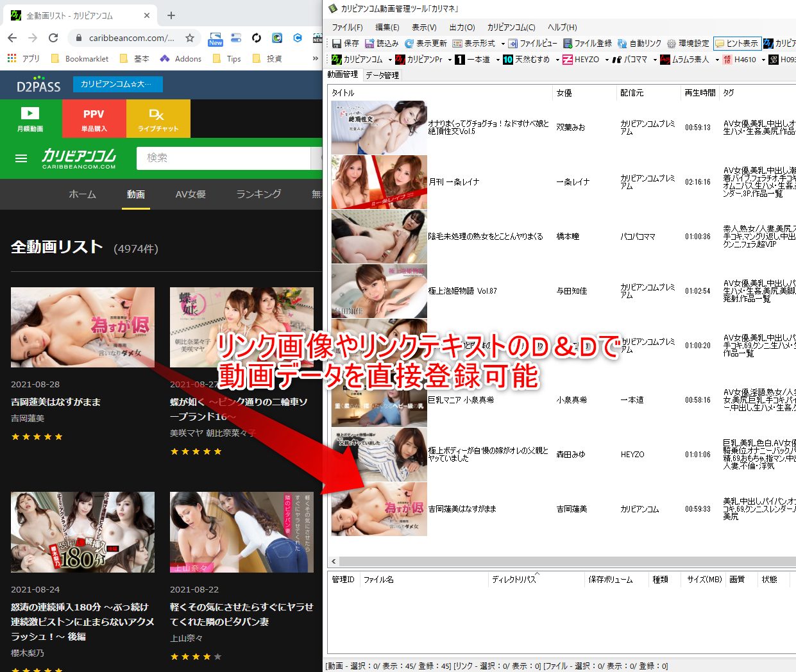Open dropdown arrow beside 一本道

(x=498, y=60)
